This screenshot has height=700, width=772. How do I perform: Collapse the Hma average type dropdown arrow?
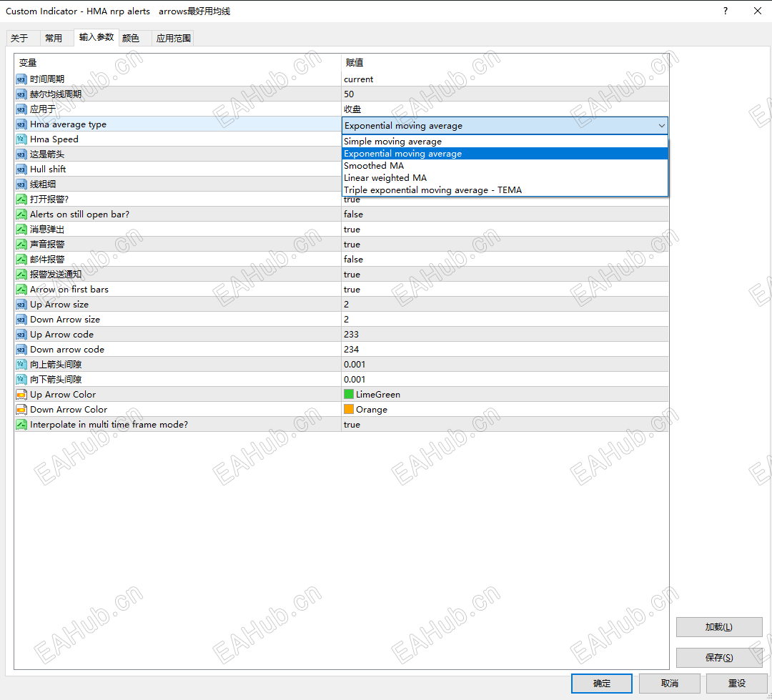click(x=661, y=126)
